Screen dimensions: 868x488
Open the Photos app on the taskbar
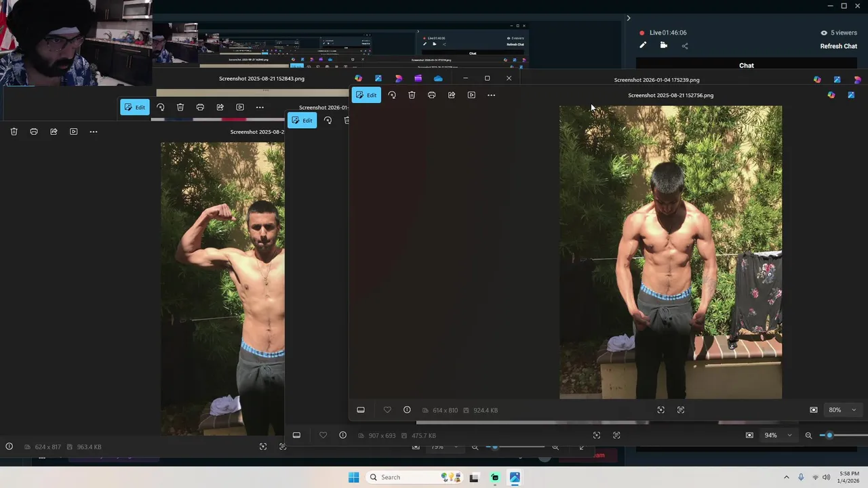(515, 477)
